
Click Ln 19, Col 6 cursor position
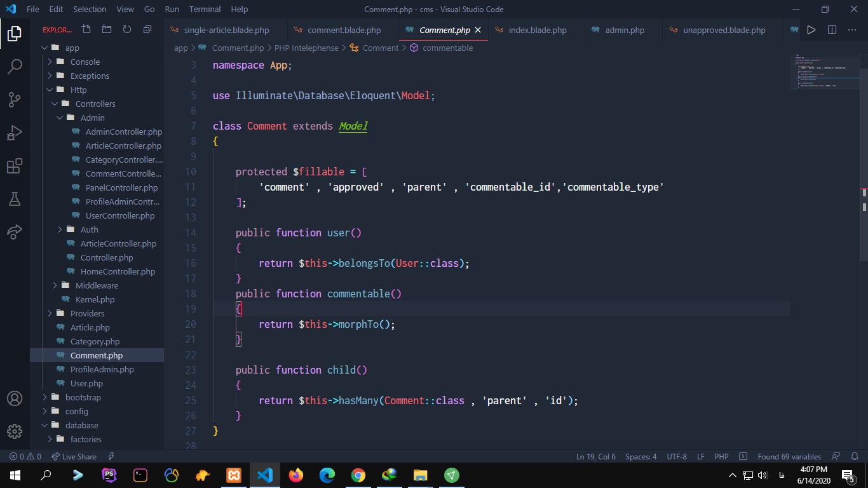point(596,456)
